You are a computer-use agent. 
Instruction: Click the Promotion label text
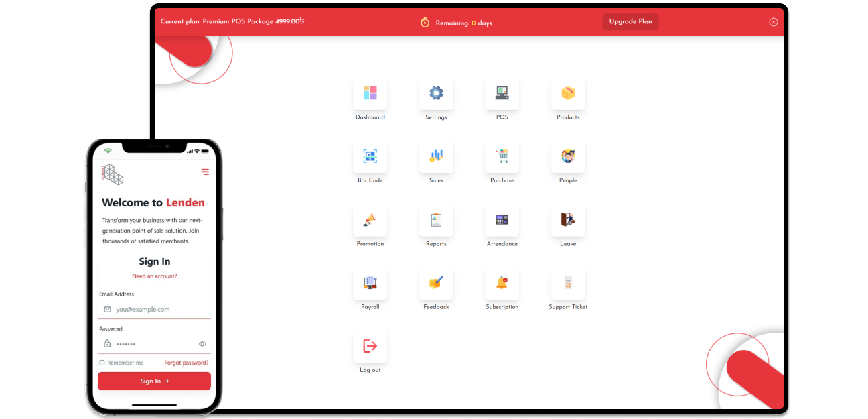click(x=370, y=244)
